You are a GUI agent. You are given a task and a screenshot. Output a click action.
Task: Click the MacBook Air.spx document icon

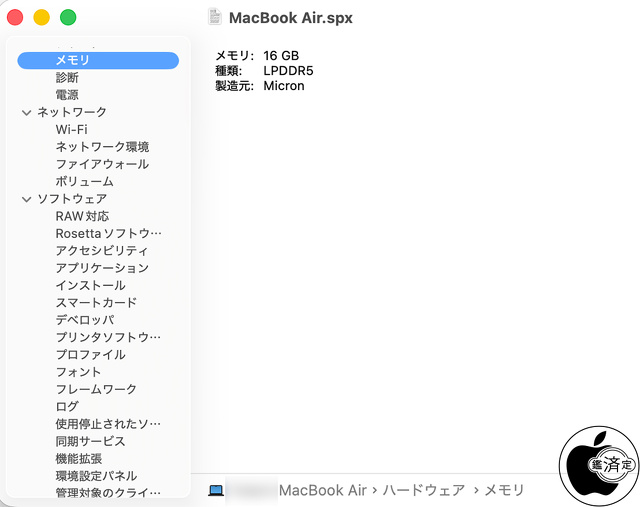[214, 17]
